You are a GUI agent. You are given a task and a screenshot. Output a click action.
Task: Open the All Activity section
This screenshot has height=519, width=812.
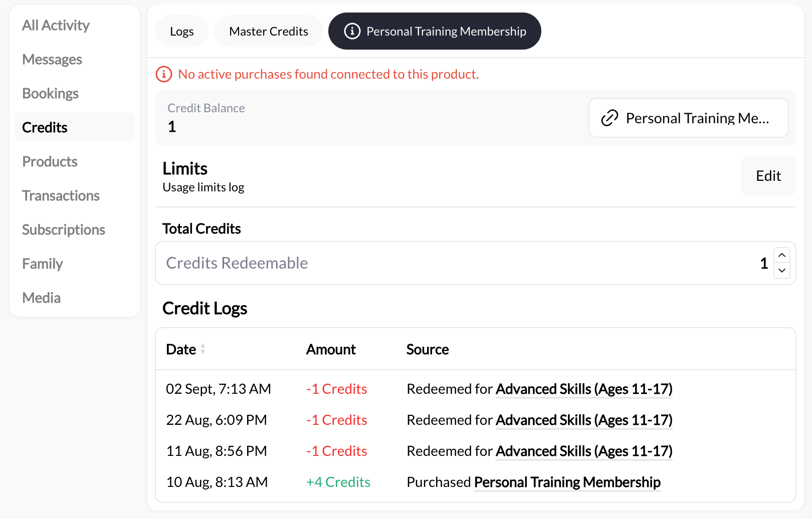pos(56,25)
